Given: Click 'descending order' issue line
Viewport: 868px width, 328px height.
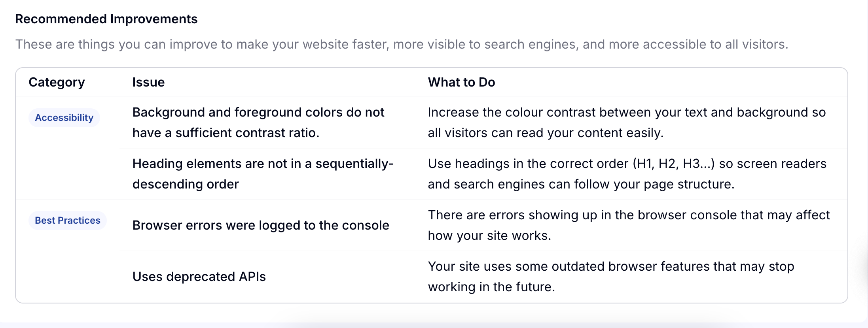Looking at the screenshot, I should click(186, 184).
